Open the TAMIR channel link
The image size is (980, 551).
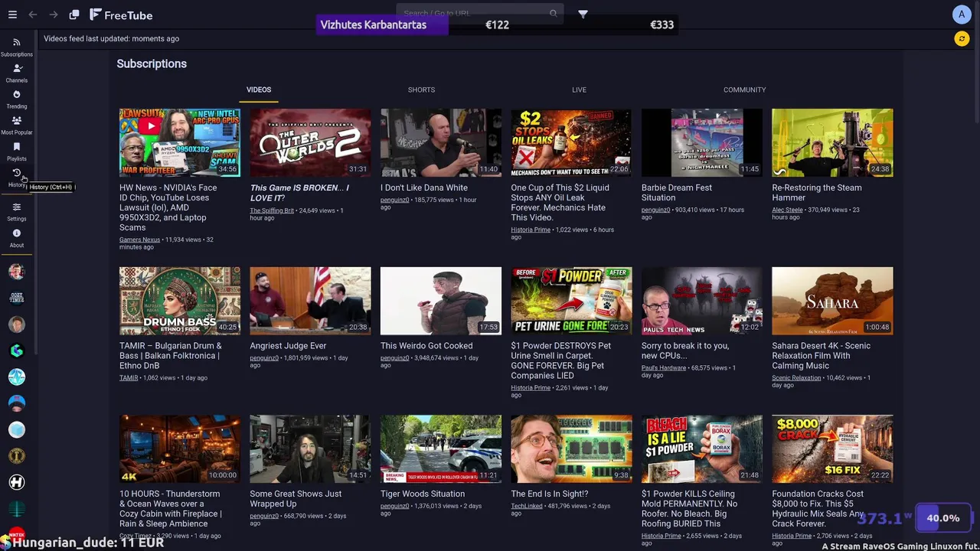coord(129,378)
